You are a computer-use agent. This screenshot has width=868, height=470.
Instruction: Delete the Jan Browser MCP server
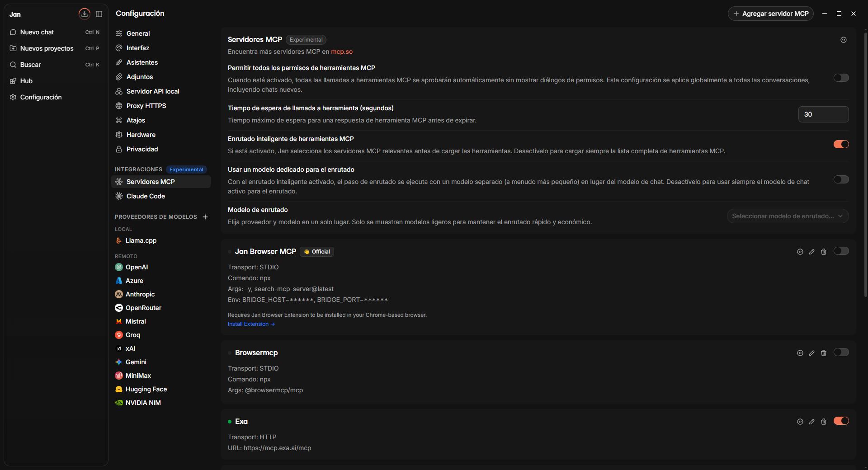pos(824,252)
